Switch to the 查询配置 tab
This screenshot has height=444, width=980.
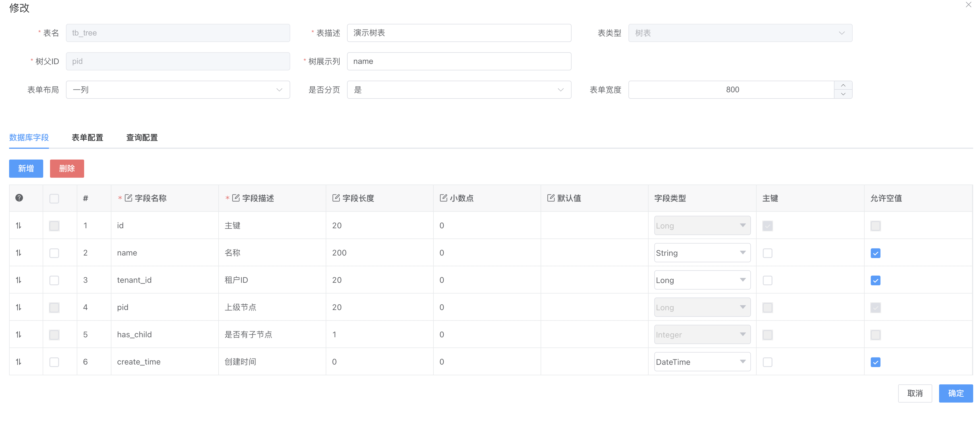click(x=142, y=138)
